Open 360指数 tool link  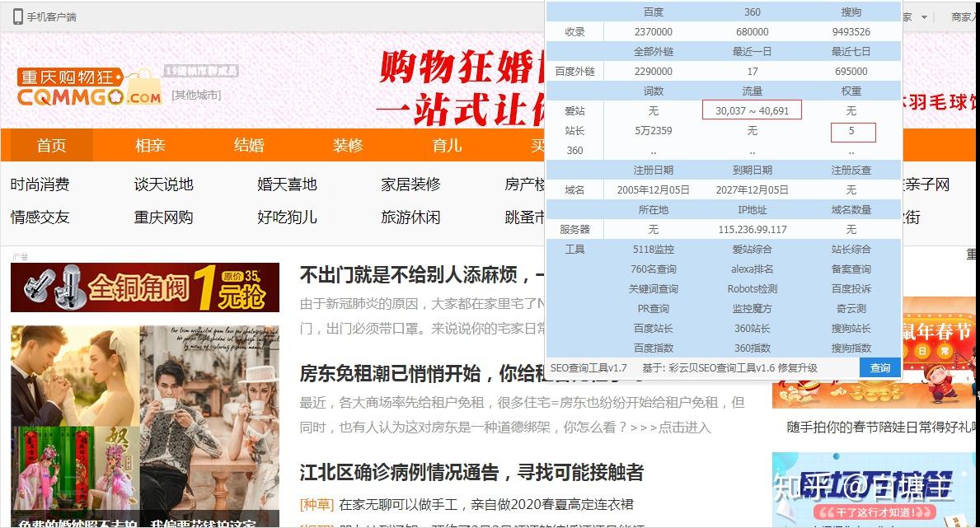(x=752, y=348)
